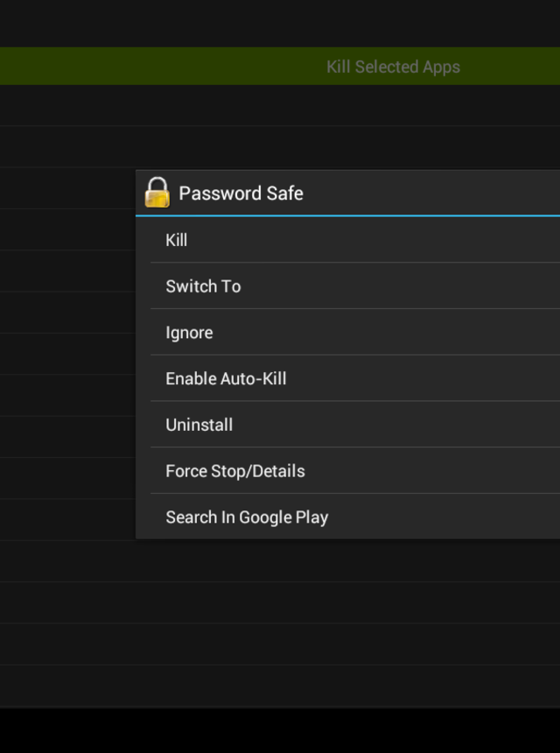Turn on the Enable Auto-Kill entry

226,379
